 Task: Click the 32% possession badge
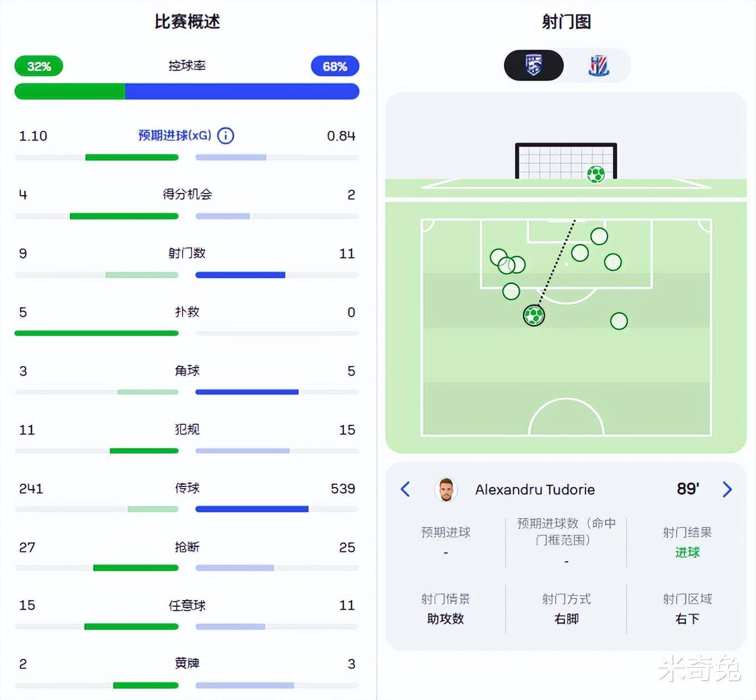point(39,67)
